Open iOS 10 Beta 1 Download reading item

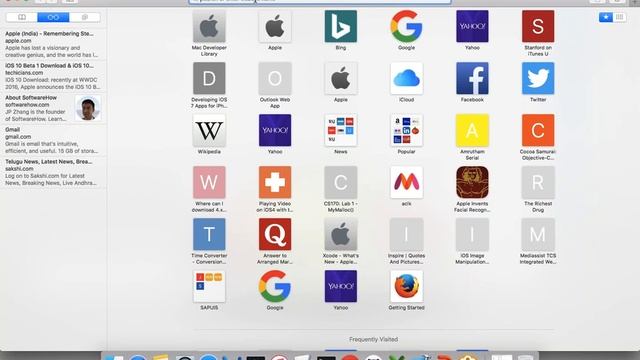coord(53,76)
